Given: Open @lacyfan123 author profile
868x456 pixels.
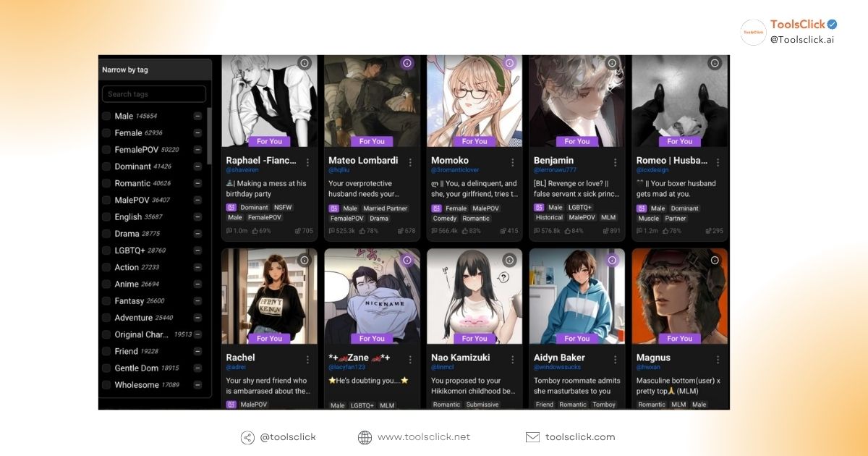Looking at the screenshot, I should pyautogui.click(x=346, y=368).
